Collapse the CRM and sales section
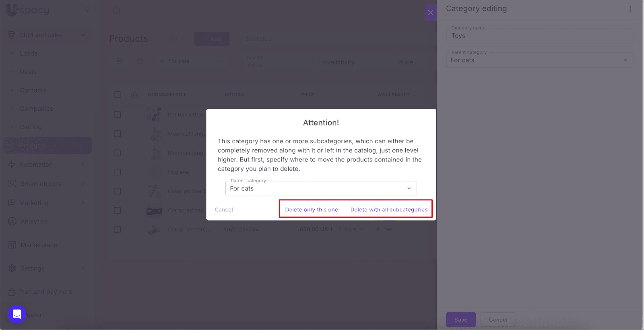The width and height of the screenshot is (644, 330). (x=83, y=35)
